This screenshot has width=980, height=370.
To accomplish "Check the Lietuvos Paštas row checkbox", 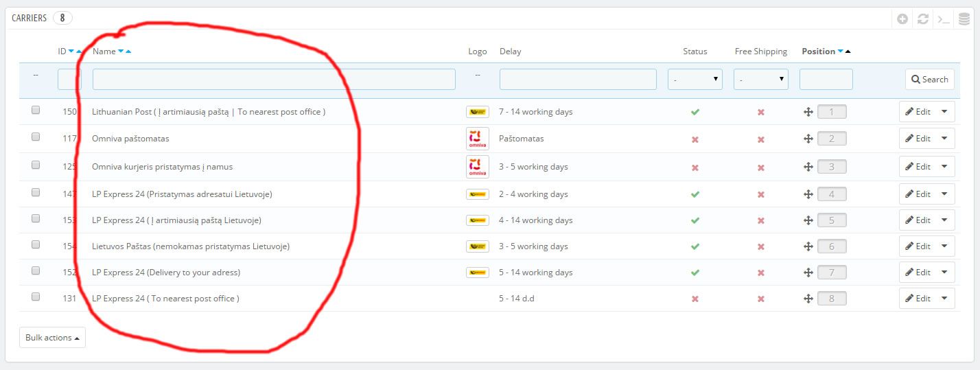I will (36, 244).
